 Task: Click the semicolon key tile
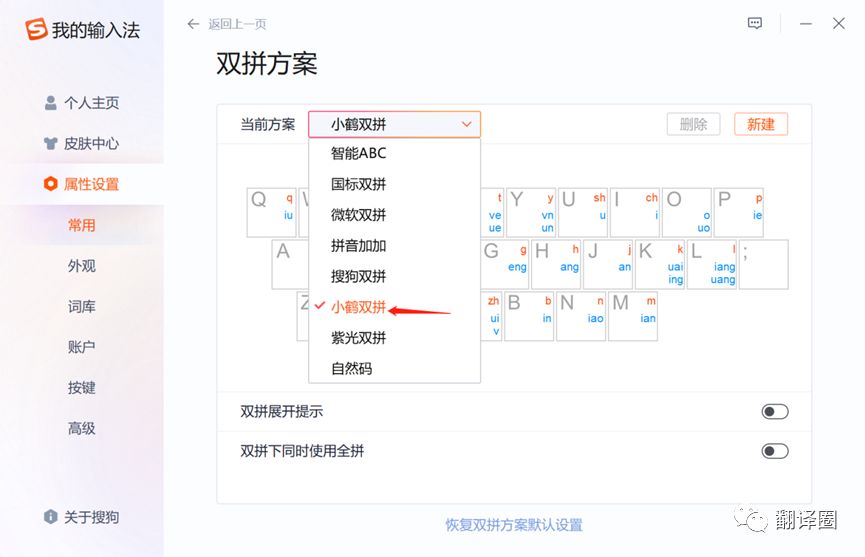tap(763, 264)
